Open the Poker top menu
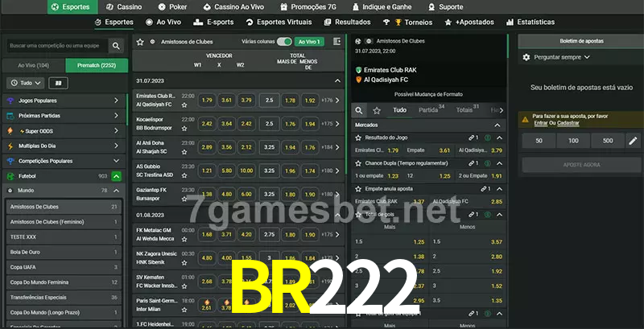 pyautogui.click(x=173, y=7)
